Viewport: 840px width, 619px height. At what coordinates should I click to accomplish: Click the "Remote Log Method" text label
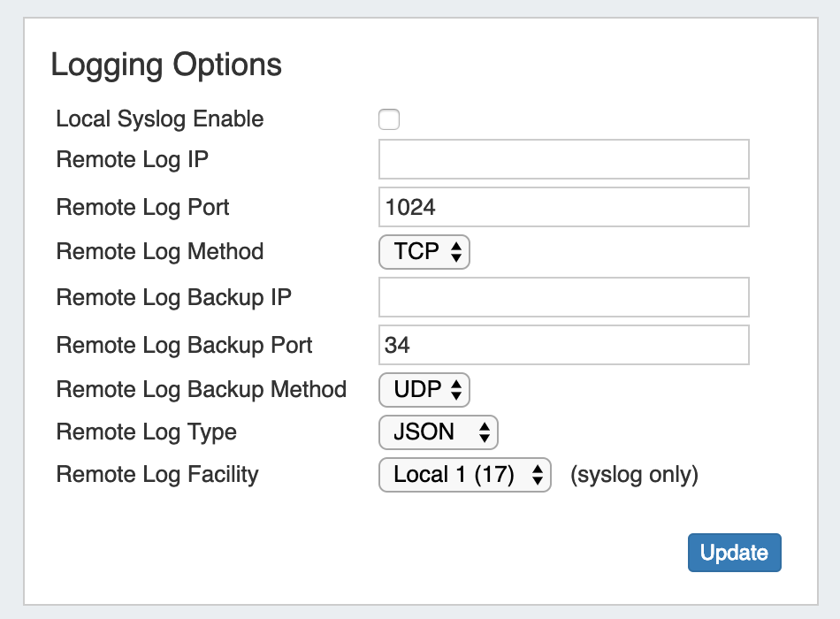pyautogui.click(x=160, y=252)
